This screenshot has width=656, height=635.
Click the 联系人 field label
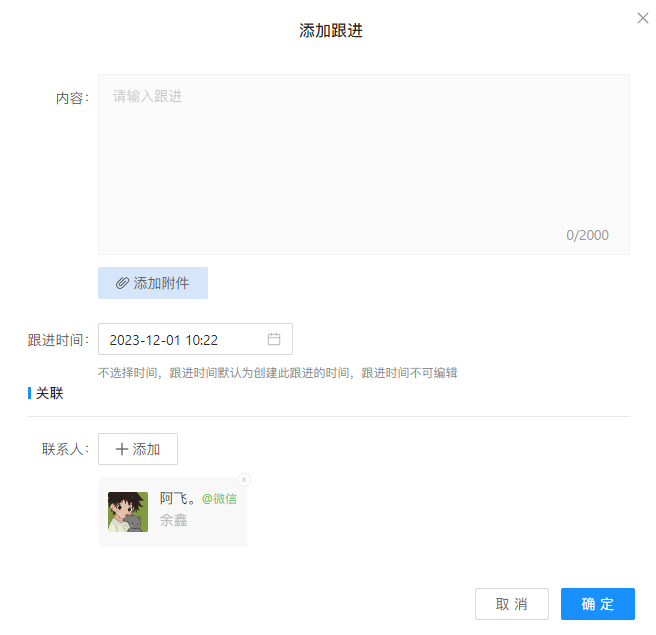point(65,449)
